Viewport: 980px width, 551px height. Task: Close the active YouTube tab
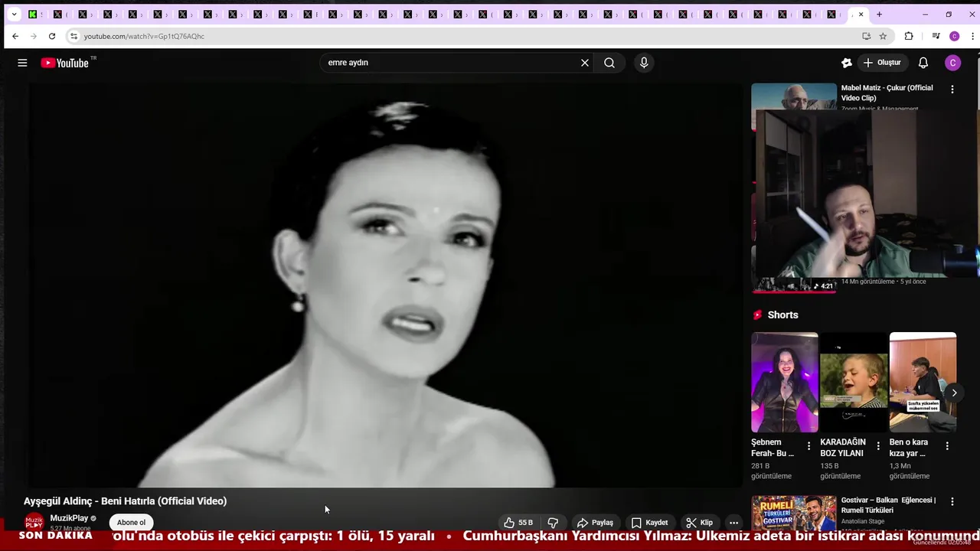[861, 14]
